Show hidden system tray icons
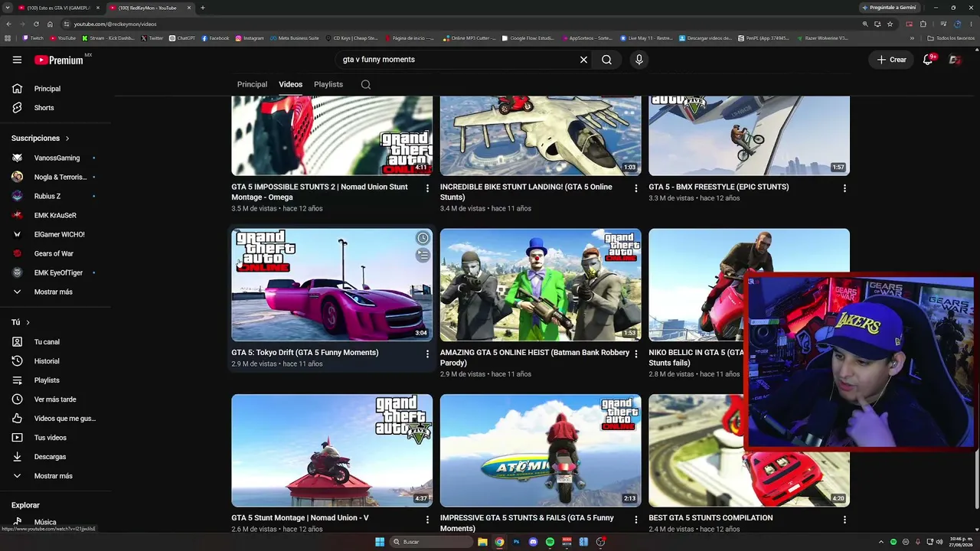 tap(881, 542)
